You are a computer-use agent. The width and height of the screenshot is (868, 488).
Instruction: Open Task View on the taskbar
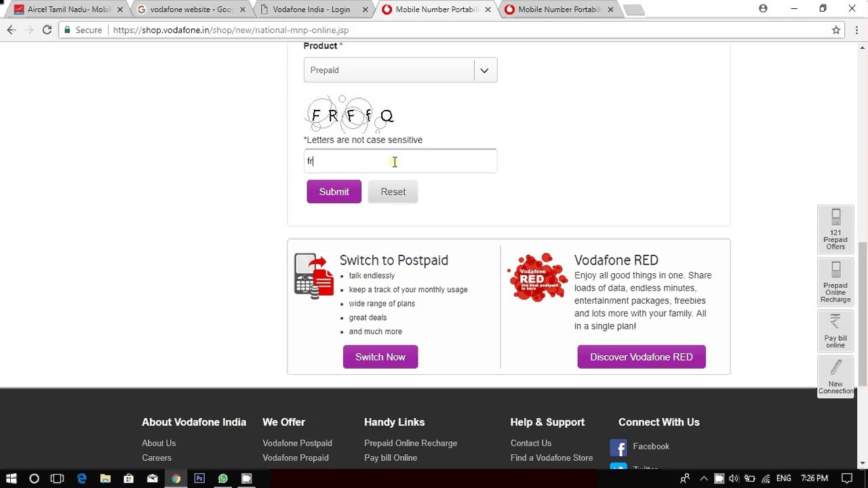[57, 479]
